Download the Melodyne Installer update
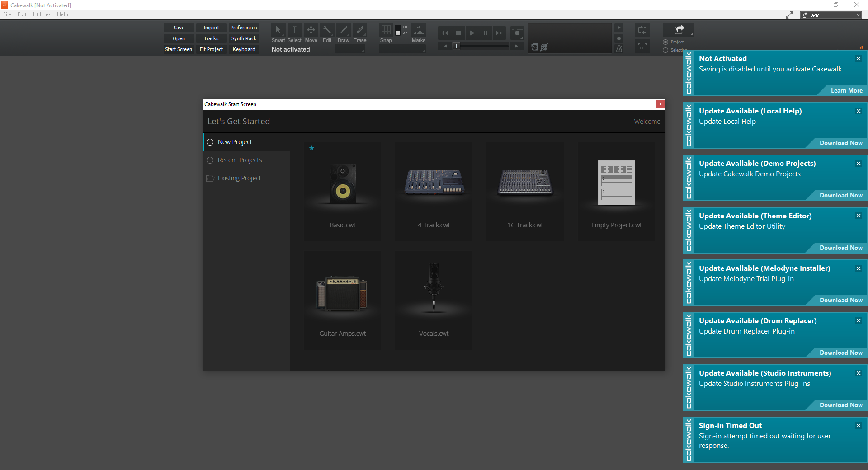This screenshot has width=868, height=470. tap(841, 301)
